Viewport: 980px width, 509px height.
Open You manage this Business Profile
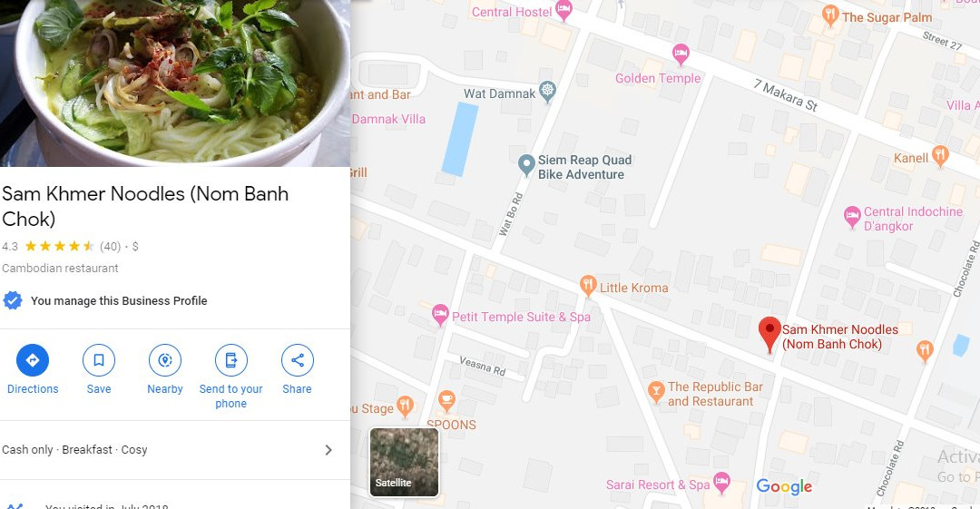119,301
